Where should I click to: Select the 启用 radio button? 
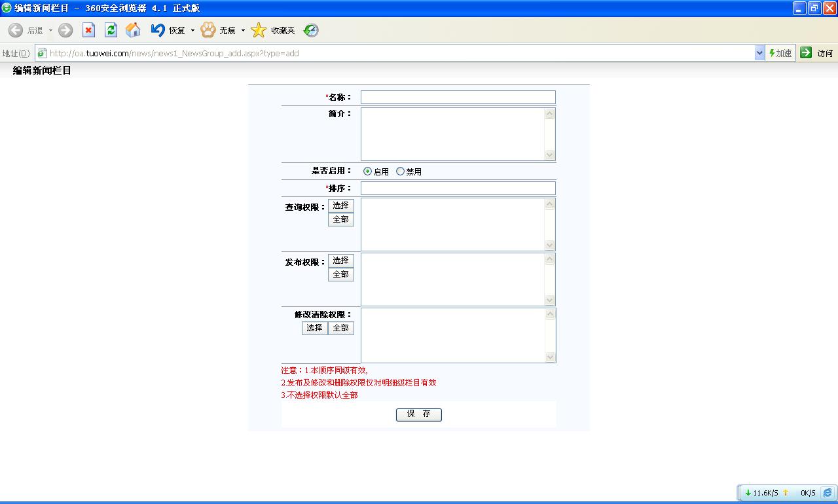pos(367,171)
